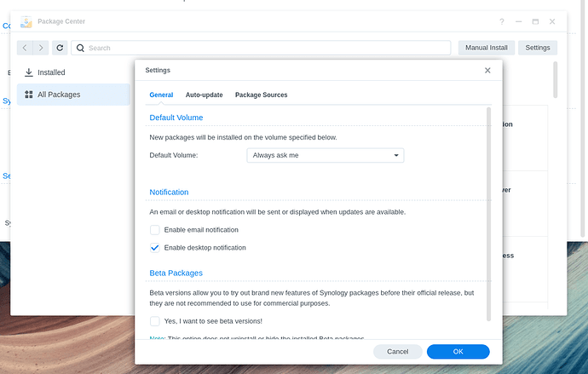Check the beta versions checkbox
588x374 pixels.
(x=155, y=321)
